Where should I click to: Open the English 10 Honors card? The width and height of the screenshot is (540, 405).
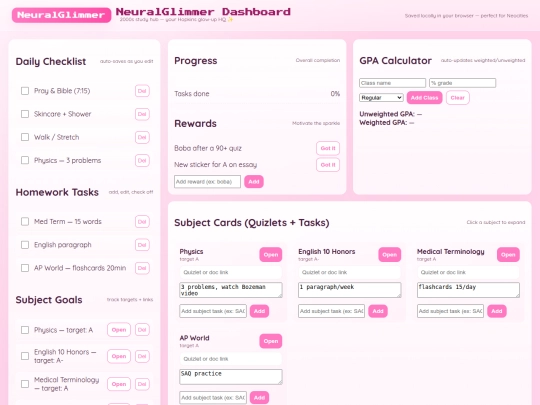[x=390, y=255]
